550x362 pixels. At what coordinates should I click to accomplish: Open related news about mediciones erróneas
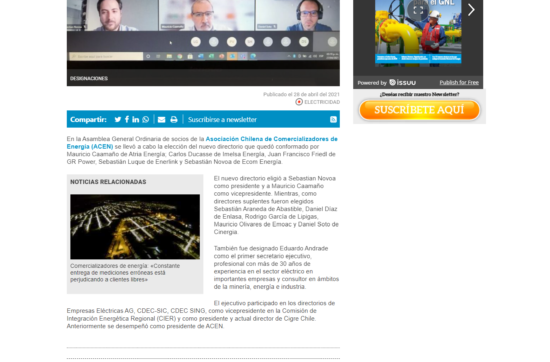coord(125,273)
